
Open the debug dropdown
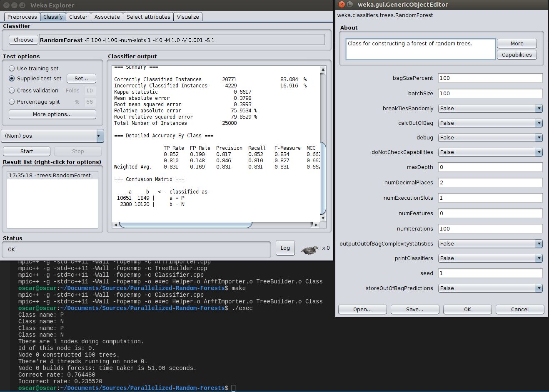coord(490,137)
